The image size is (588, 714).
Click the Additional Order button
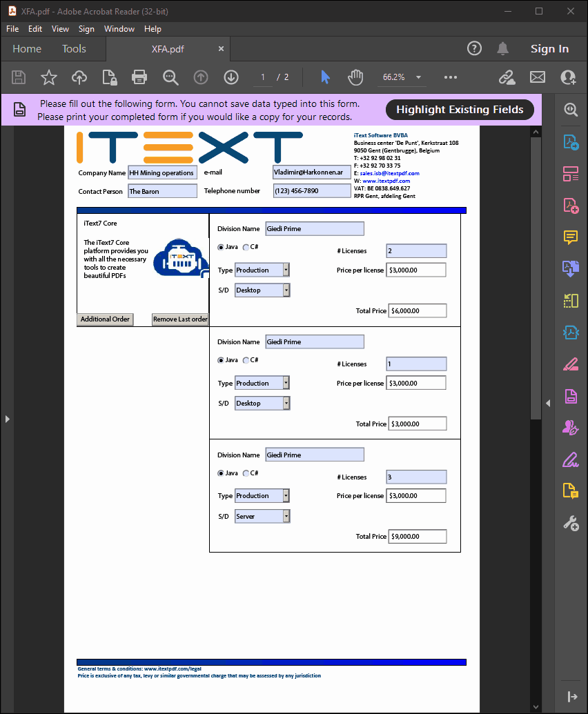pos(105,319)
